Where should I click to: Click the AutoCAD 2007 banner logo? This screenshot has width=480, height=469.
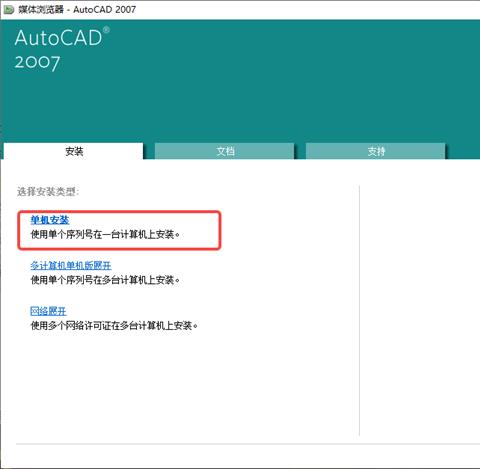pos(62,49)
